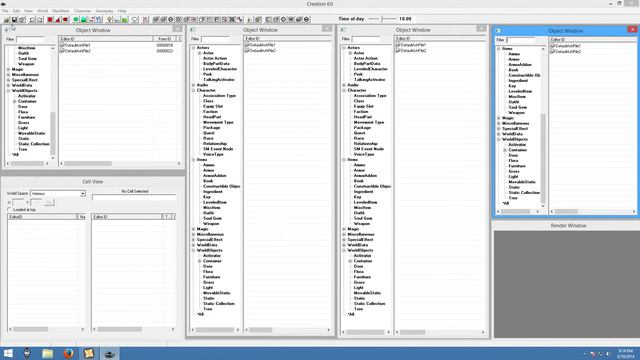
Task: Sort by Editor ID in leftmost Object Window
Action: [106, 39]
